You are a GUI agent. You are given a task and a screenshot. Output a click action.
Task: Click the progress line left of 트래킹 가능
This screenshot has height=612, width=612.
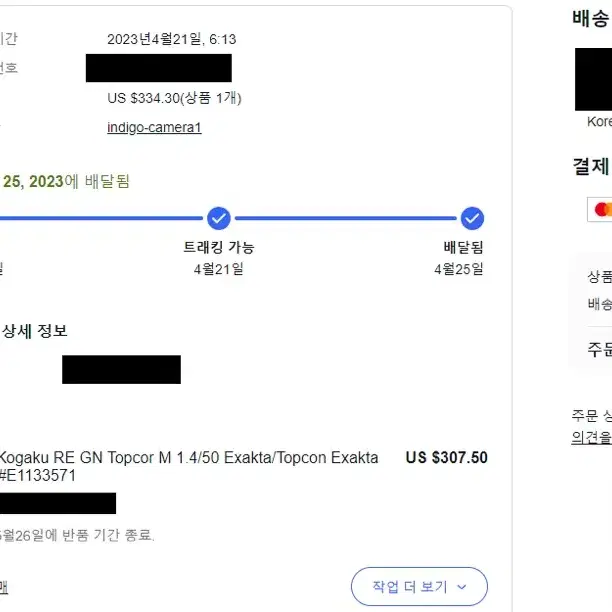pos(101,218)
